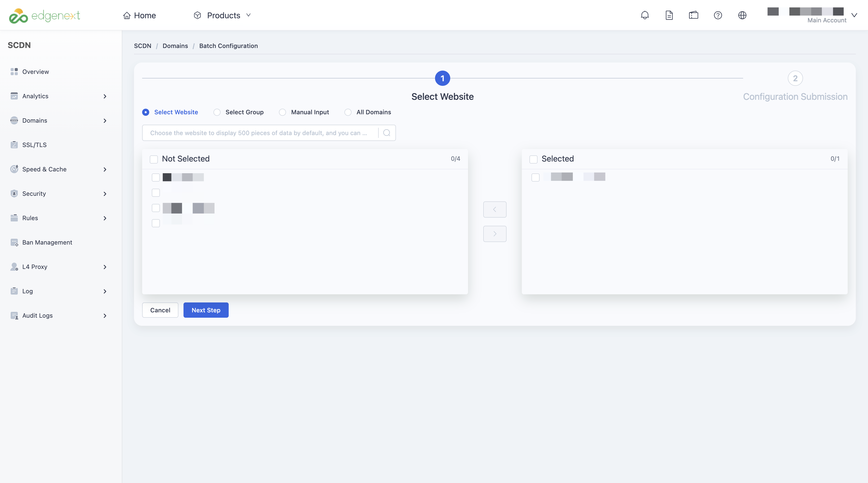Open the language globe icon
868x483 pixels.
(x=742, y=15)
